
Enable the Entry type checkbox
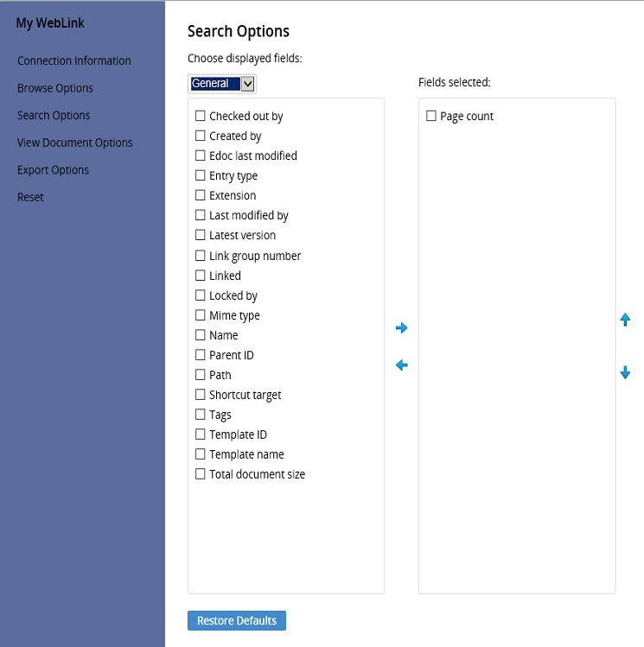[x=201, y=175]
